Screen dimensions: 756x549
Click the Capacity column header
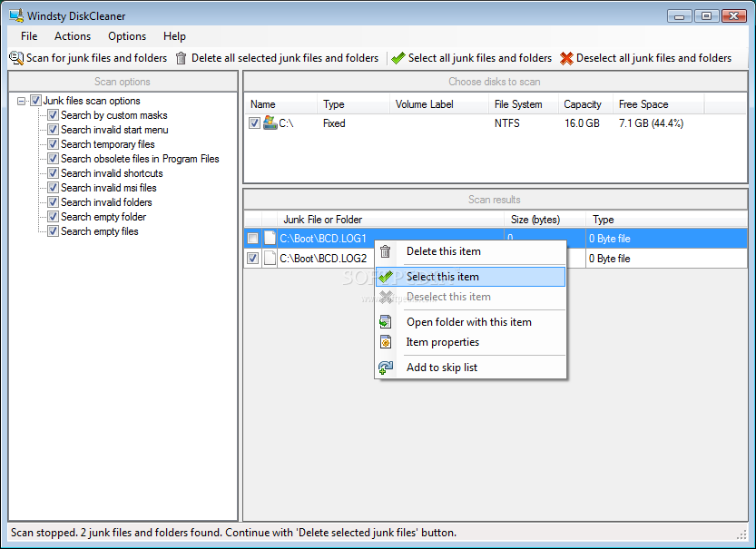[x=585, y=104]
